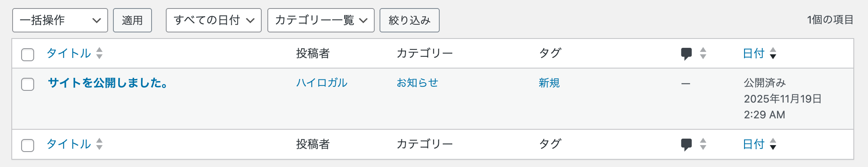Image resolution: width=868 pixels, height=167 pixels.
Task: Check the select-all checkbox in header row
Action: click(x=28, y=54)
